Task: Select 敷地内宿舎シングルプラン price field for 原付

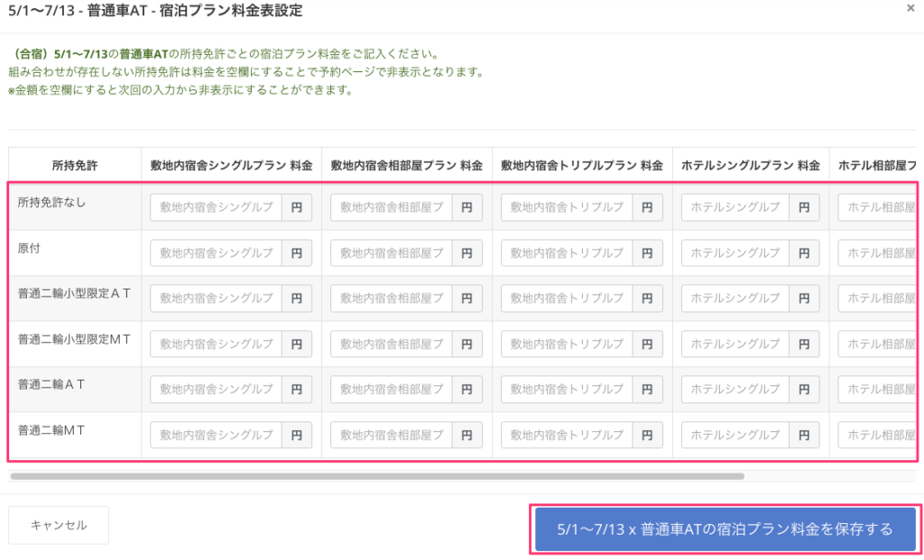Action: pyautogui.click(x=217, y=252)
